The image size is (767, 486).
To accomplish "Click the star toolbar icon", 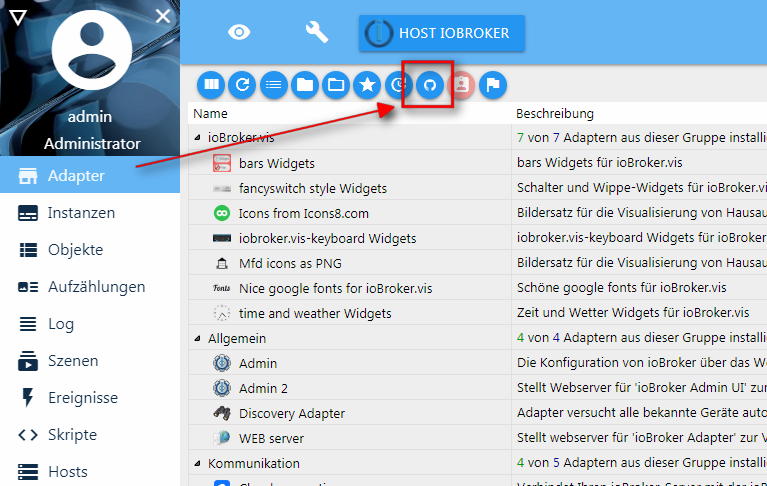I will (x=367, y=85).
